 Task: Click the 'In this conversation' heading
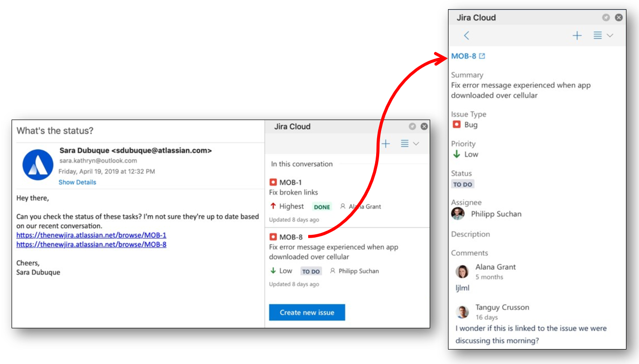(x=302, y=164)
